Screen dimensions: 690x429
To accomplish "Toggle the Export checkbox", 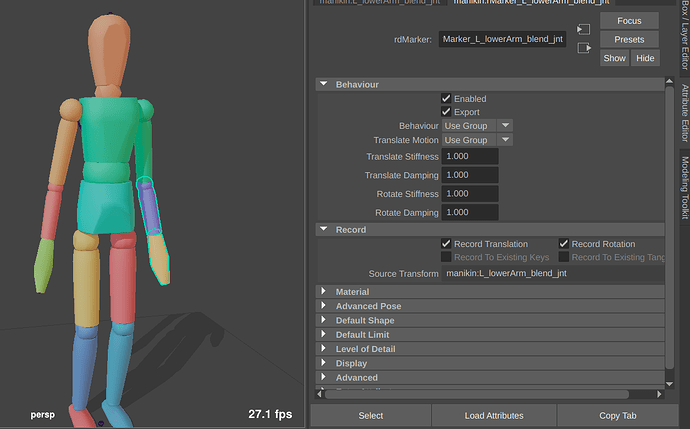I will (x=446, y=111).
